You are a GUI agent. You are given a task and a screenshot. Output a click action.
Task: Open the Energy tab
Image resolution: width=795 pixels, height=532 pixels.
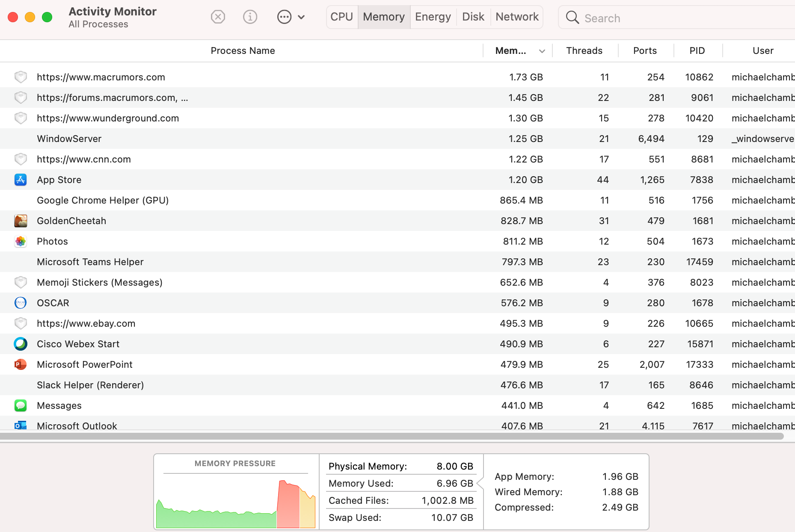(433, 17)
